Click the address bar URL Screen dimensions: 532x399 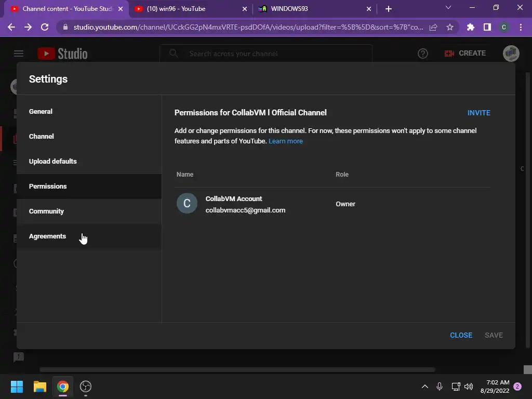248,27
